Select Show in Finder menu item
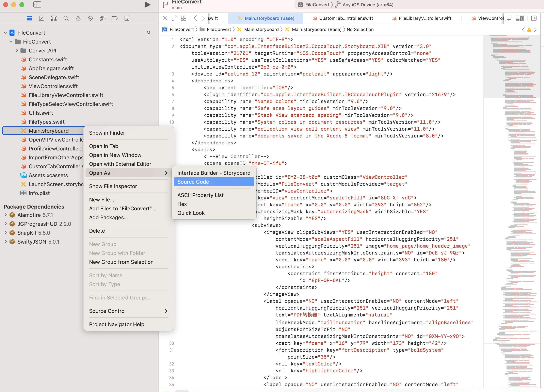The width and height of the screenshot is (544, 392). click(x=128, y=133)
